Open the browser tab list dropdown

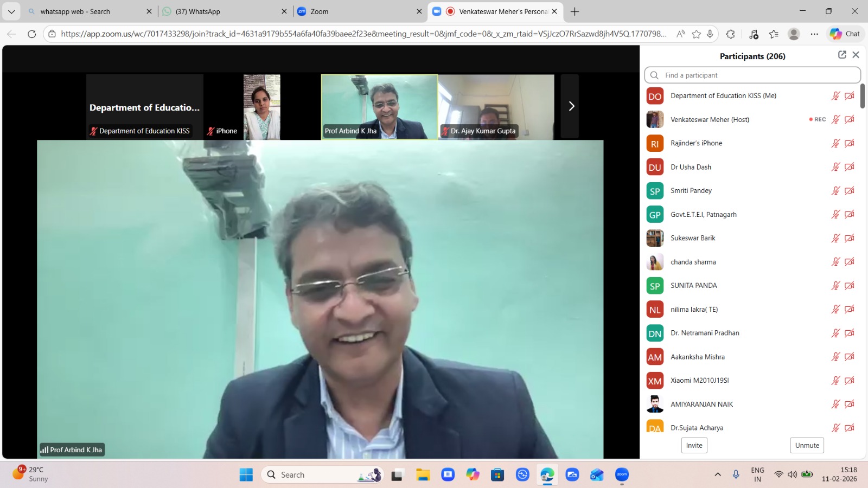click(x=11, y=11)
